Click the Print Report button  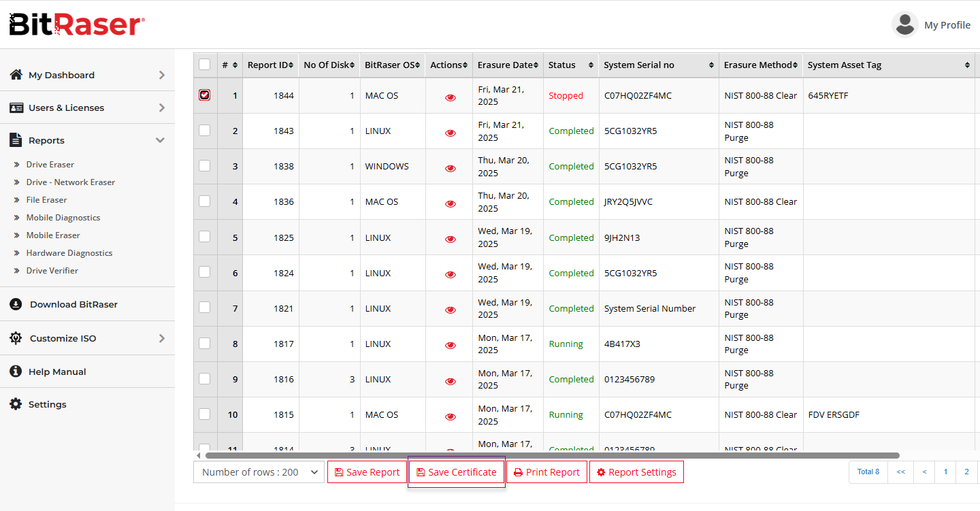(546, 472)
